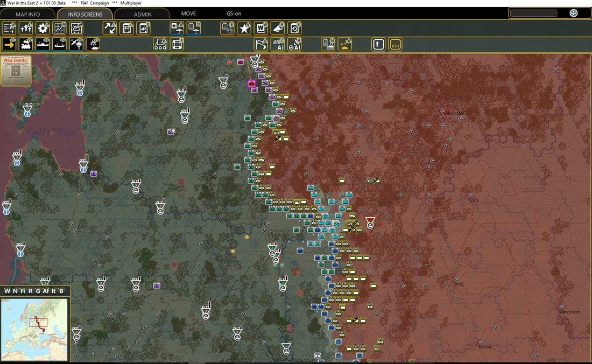
Task: Select the naval warship transport mode
Action: (x=43, y=45)
